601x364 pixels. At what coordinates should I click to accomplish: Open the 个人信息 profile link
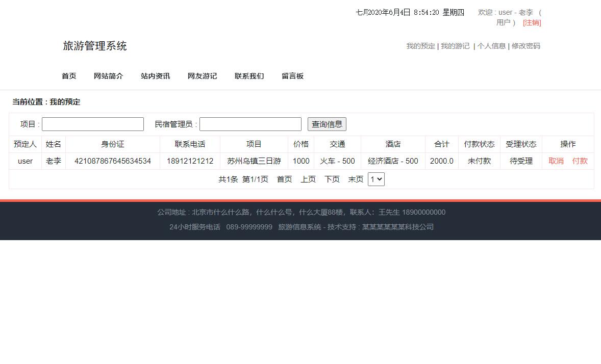point(491,46)
